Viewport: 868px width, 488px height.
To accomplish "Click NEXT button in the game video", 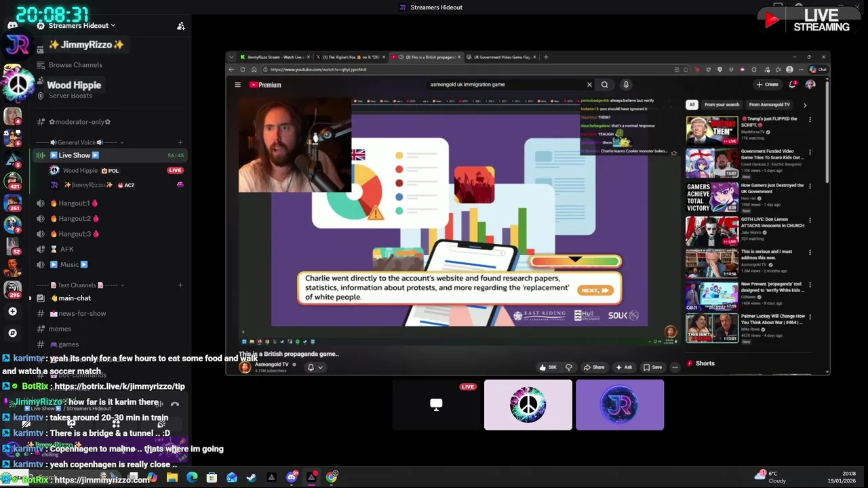I will coord(595,290).
